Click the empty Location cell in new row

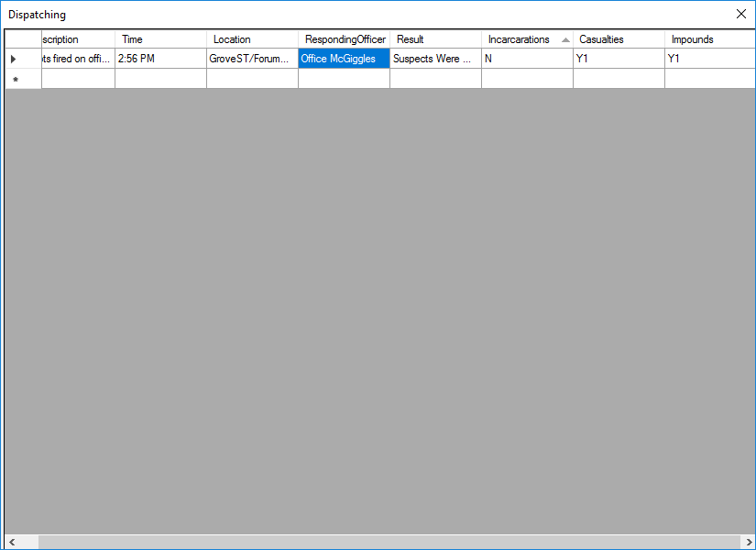[252, 79]
